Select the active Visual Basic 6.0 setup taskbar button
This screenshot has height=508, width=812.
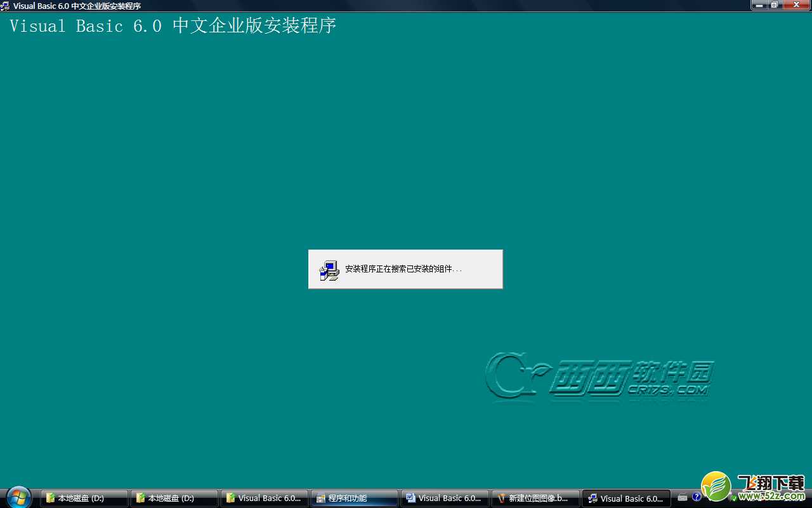pos(625,498)
